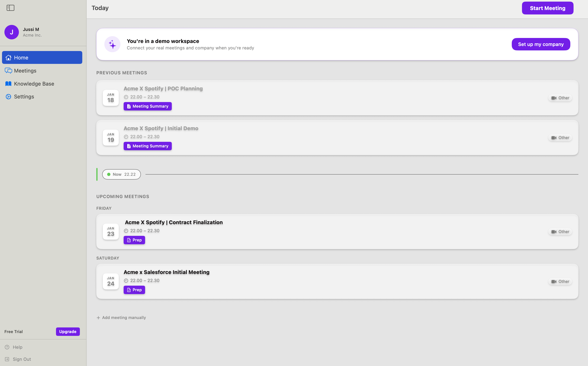This screenshot has height=366, width=588.
Task: Open Meeting Summary for Initial Demo
Action: [x=148, y=146]
